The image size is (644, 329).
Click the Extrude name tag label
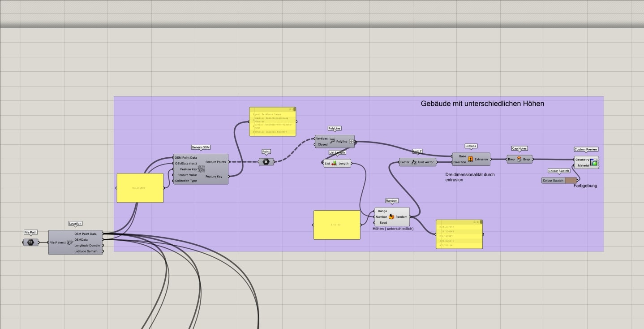471,146
